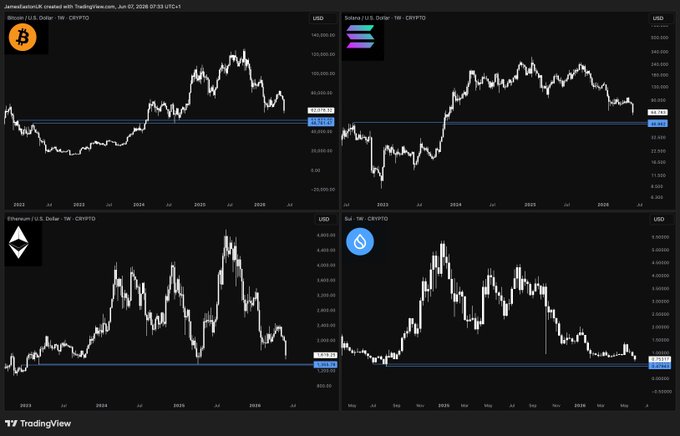Click the Ethereum diamond logo

point(19,243)
